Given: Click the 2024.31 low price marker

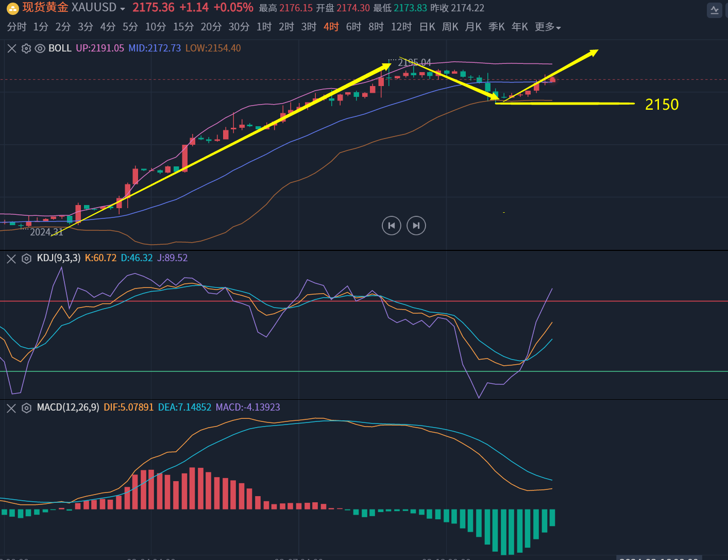Looking at the screenshot, I should 46,232.
